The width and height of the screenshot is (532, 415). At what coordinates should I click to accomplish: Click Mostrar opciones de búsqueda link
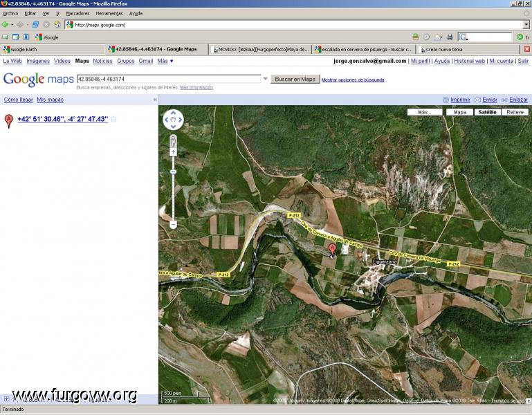coord(353,80)
